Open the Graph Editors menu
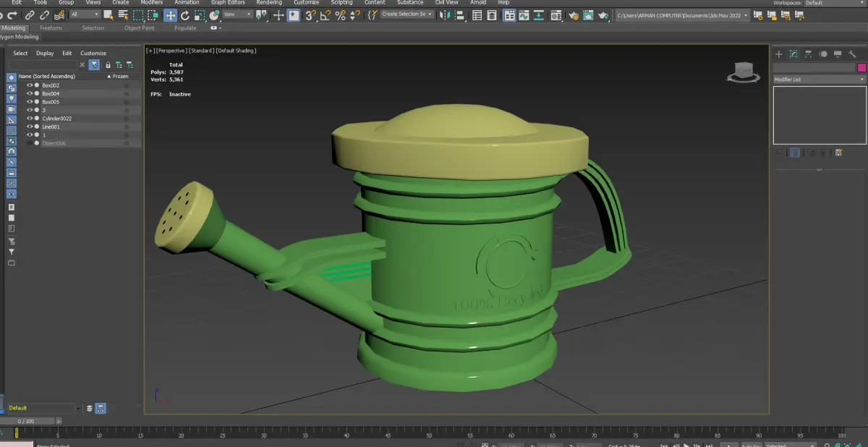 pyautogui.click(x=228, y=3)
